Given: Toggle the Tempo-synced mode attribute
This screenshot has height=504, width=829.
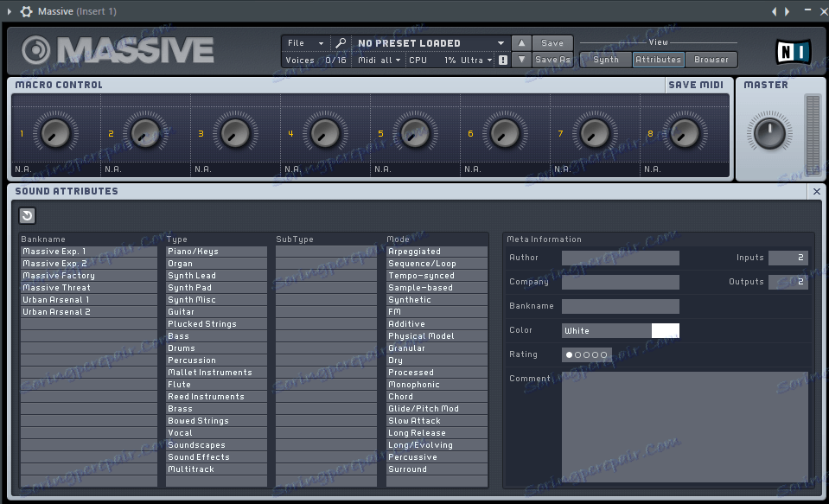Looking at the screenshot, I should tap(437, 276).
